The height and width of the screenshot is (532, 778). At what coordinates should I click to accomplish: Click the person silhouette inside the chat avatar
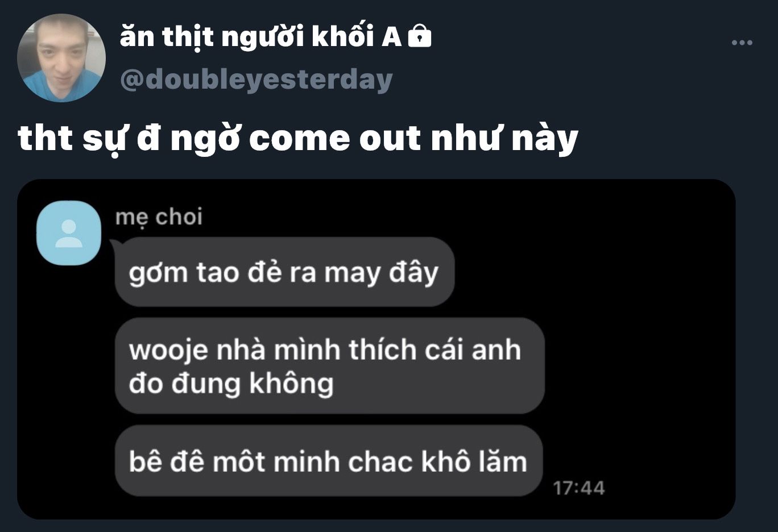pos(69,234)
